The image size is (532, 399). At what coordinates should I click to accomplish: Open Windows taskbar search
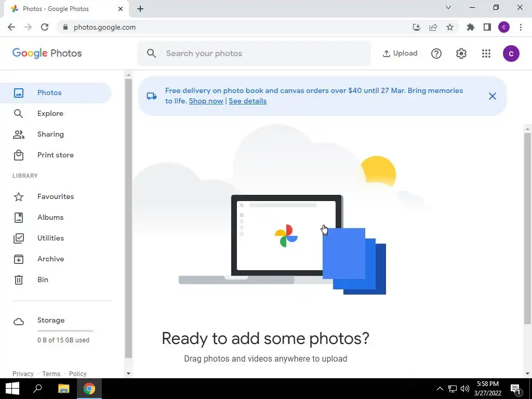click(x=37, y=389)
